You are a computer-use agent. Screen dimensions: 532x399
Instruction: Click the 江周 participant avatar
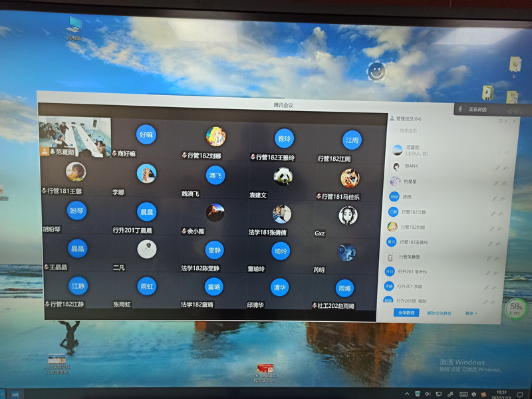[352, 140]
